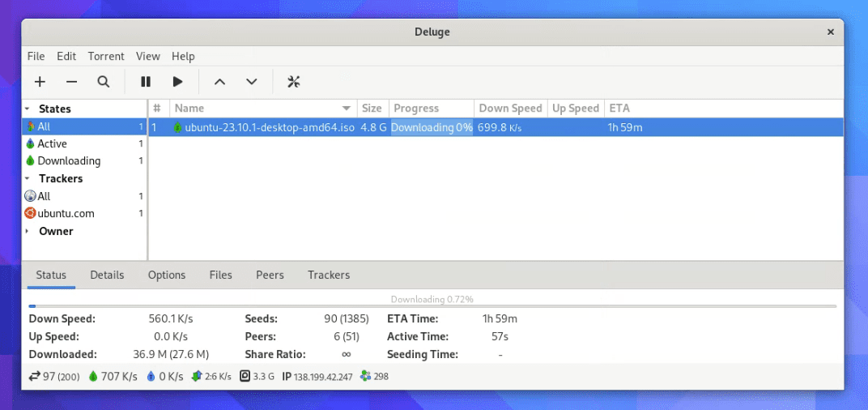Open the search filter magnifier icon
The width and height of the screenshot is (868, 410).
pyautogui.click(x=104, y=82)
